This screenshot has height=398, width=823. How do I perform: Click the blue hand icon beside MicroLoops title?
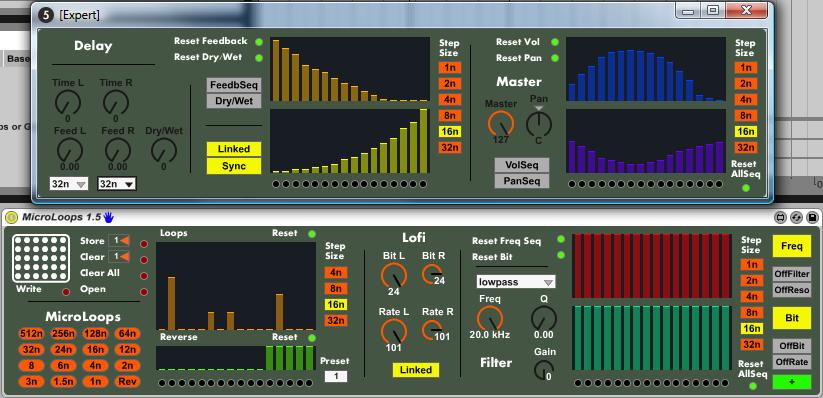(109, 217)
